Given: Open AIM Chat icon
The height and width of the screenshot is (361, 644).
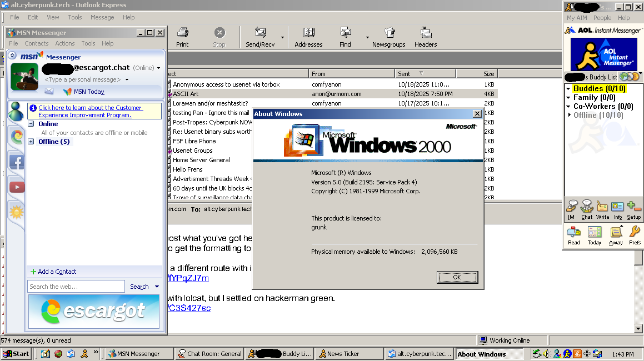Looking at the screenshot, I should point(587,206).
